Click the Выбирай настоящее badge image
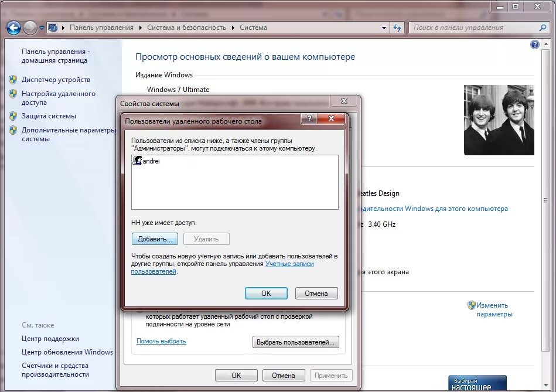This screenshot has height=392, width=556. (477, 383)
